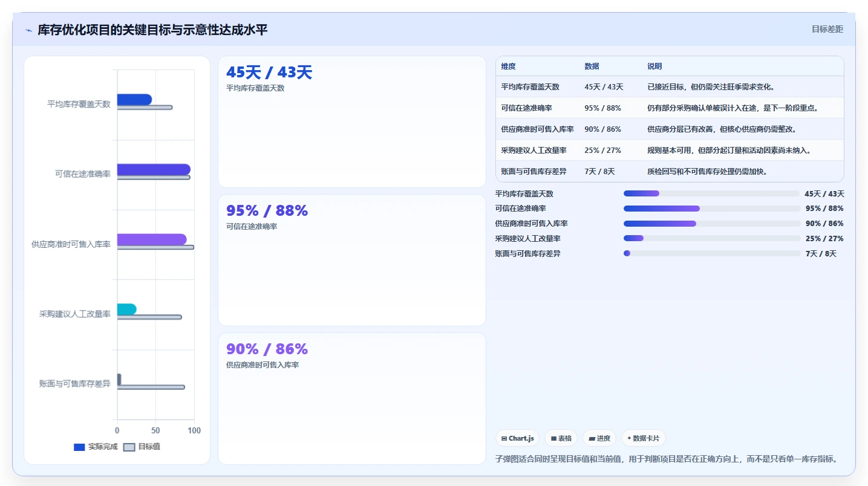The image size is (868, 486).
Task: Click the 账面与可售库存差异 progress bar
Action: click(x=712, y=254)
